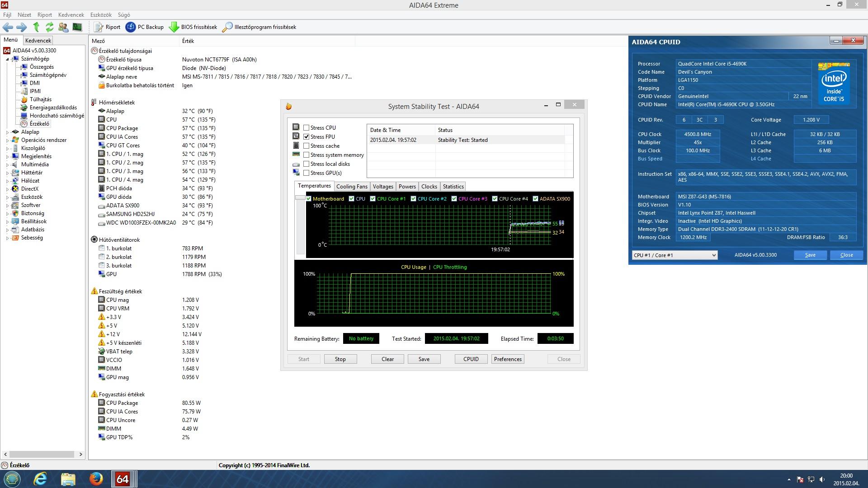Select the Összegzés tree item

pyautogui.click(x=42, y=67)
